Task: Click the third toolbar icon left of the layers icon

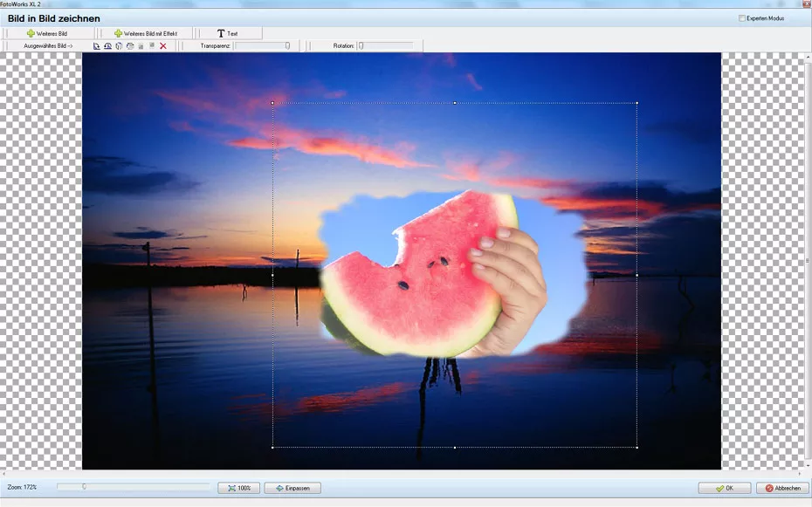Action: click(119, 45)
